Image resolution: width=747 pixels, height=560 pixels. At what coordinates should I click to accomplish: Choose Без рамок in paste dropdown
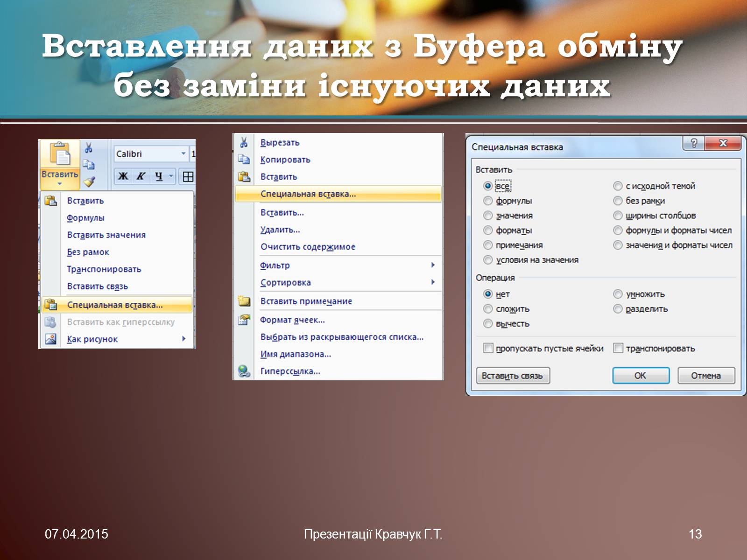coord(117,252)
